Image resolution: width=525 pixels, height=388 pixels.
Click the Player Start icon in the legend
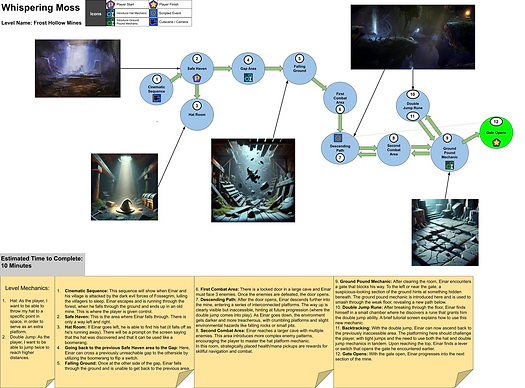pyautogui.click(x=110, y=4)
